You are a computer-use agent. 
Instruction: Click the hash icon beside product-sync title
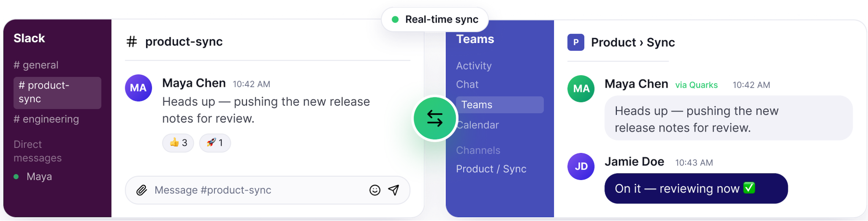tap(132, 42)
